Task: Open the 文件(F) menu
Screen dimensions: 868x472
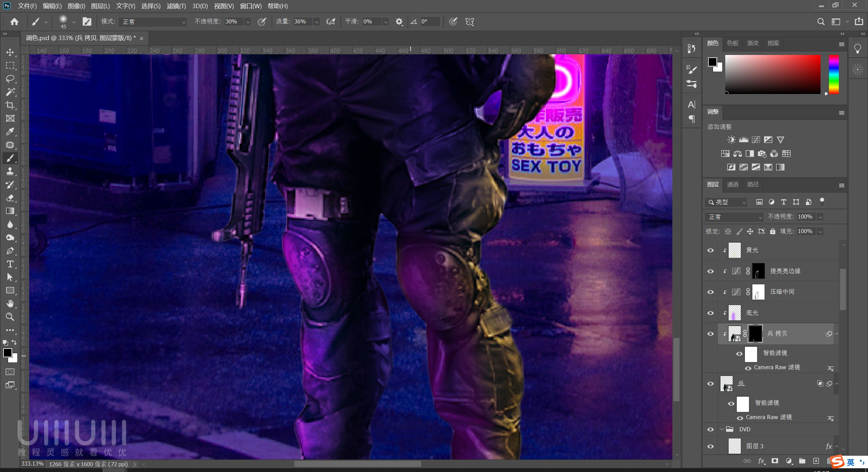Action: 27,6
